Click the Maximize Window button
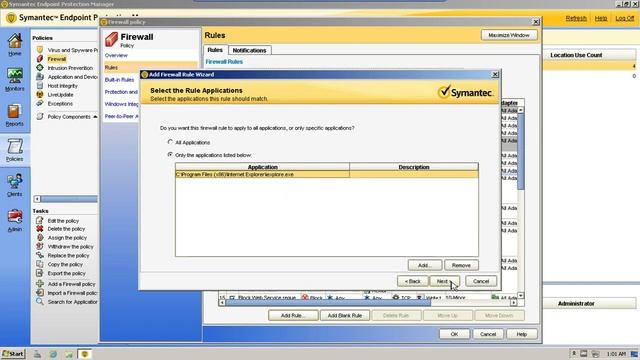Viewport: 640px width, 360px height. pos(509,35)
